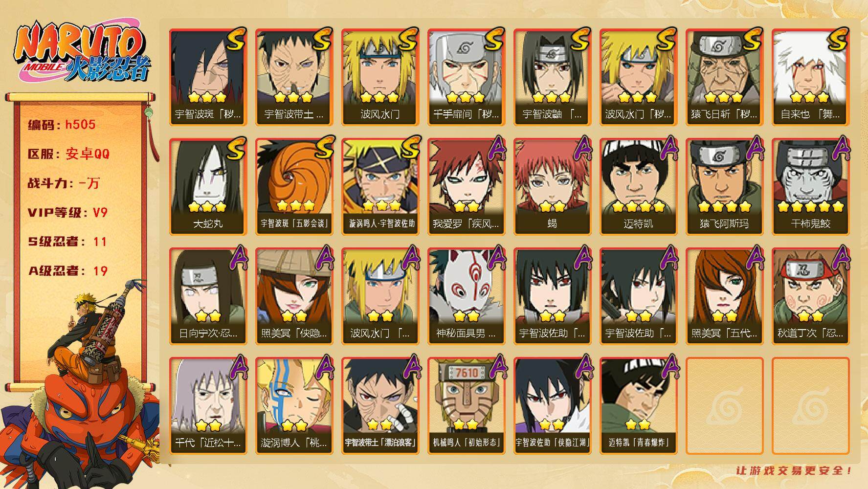Click the 干柿鬼鲛 character portrait

pos(810,186)
